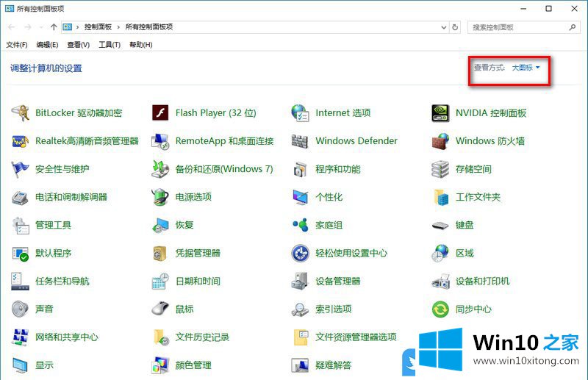The height and width of the screenshot is (380, 588).
Task: Open the 电话和调制解调器 icon
Action: coord(21,197)
